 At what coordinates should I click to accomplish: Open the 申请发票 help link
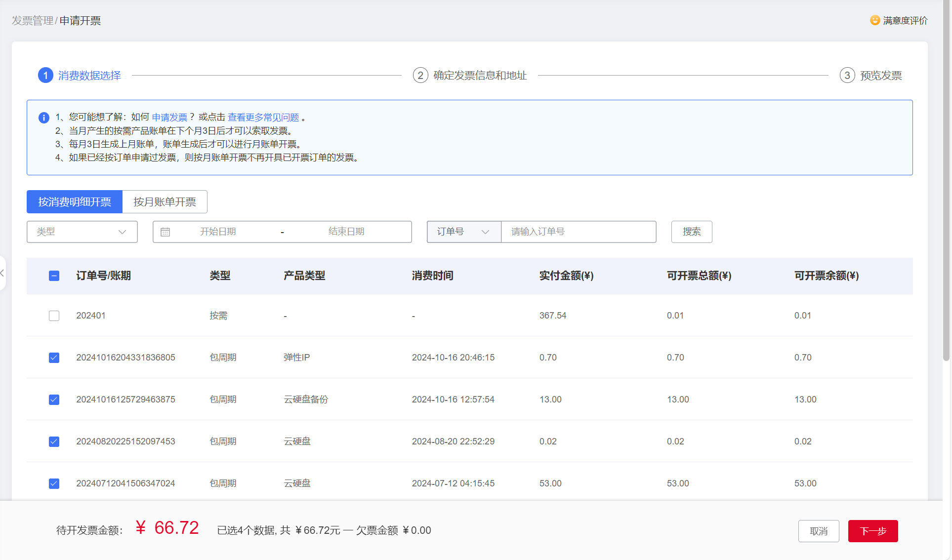[x=169, y=118]
